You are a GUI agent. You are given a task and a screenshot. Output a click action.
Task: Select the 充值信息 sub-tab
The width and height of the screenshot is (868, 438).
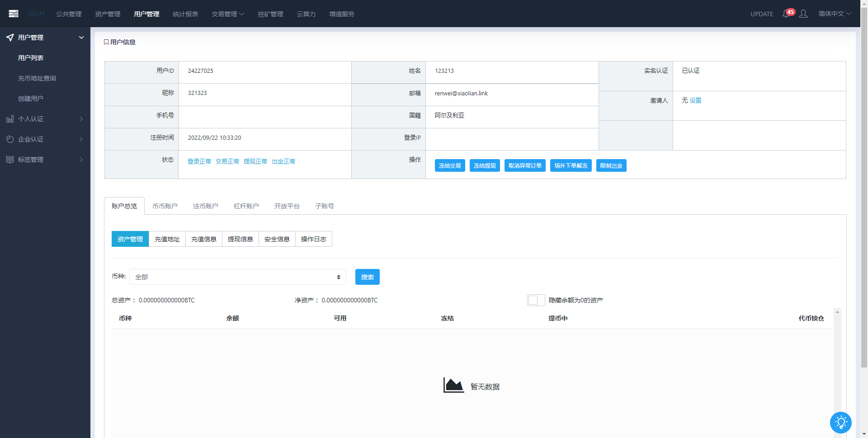pyautogui.click(x=204, y=239)
